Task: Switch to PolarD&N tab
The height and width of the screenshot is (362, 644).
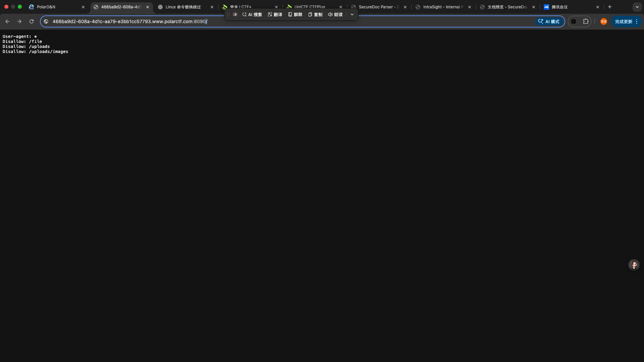Action: pos(56,7)
